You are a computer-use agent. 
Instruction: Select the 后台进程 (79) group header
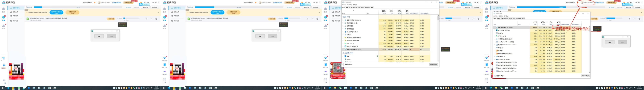tap(348, 53)
